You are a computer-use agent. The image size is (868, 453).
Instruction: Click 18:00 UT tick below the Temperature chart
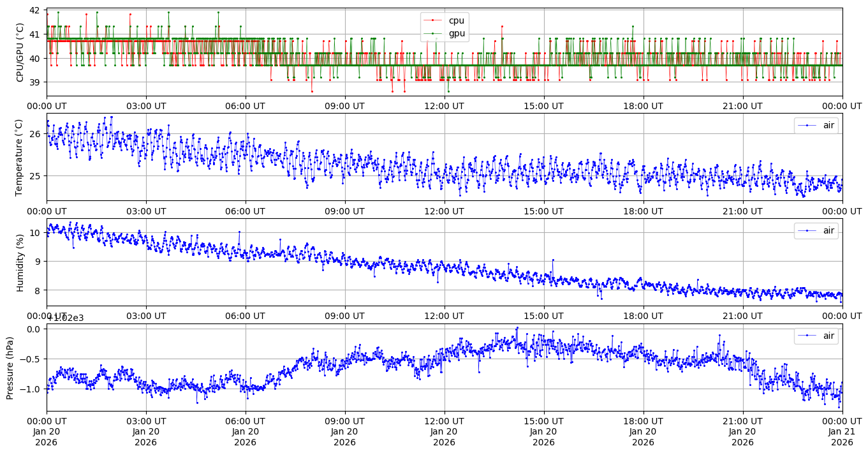[643, 211]
